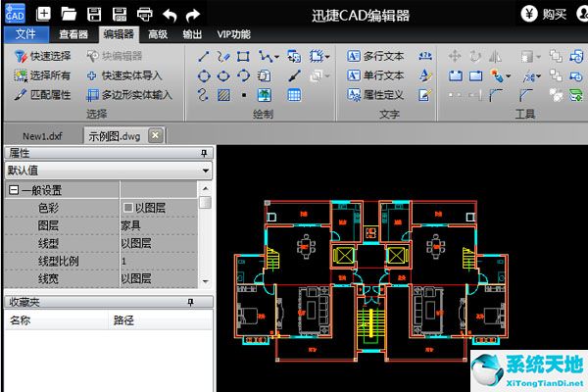Click the diagonal brush line icon in Draw group
The image size is (588, 392).
pyautogui.click(x=294, y=75)
